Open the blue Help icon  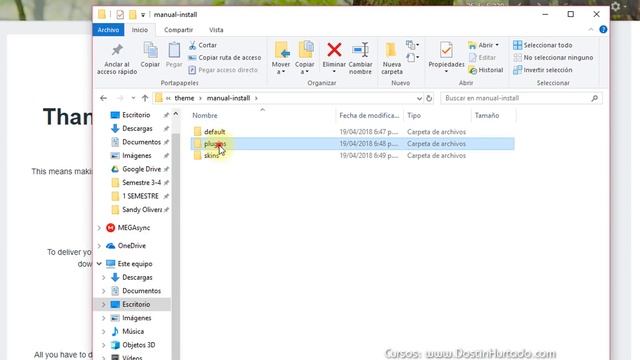pos(603,29)
